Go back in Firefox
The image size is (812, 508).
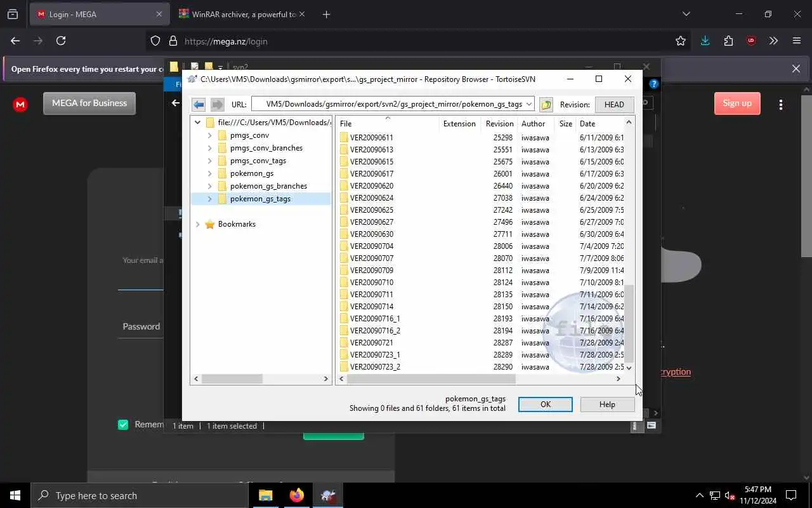[x=15, y=41]
